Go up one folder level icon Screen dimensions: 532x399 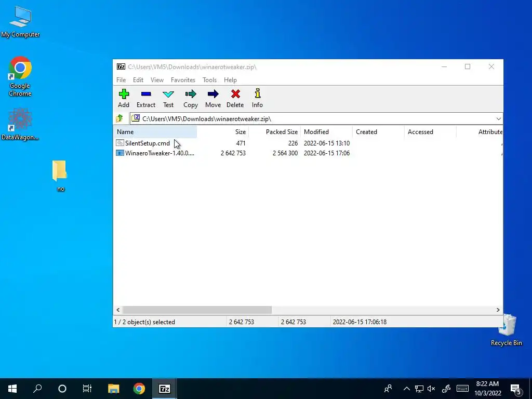click(x=119, y=118)
